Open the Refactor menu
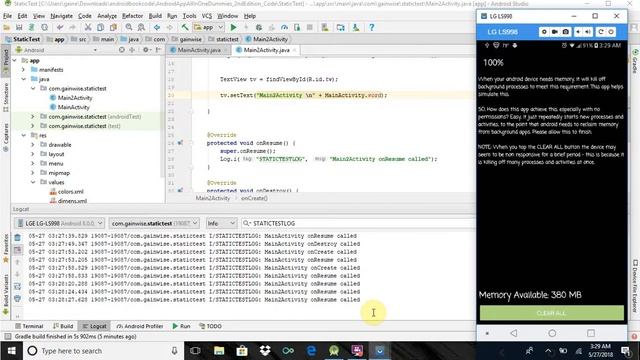 coord(133,16)
